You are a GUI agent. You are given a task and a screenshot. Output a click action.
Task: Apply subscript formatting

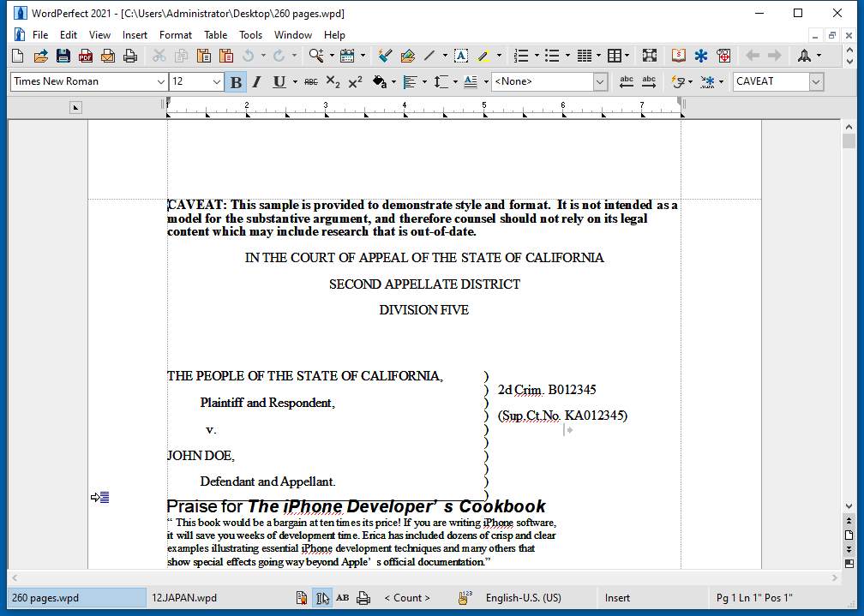pos(333,82)
